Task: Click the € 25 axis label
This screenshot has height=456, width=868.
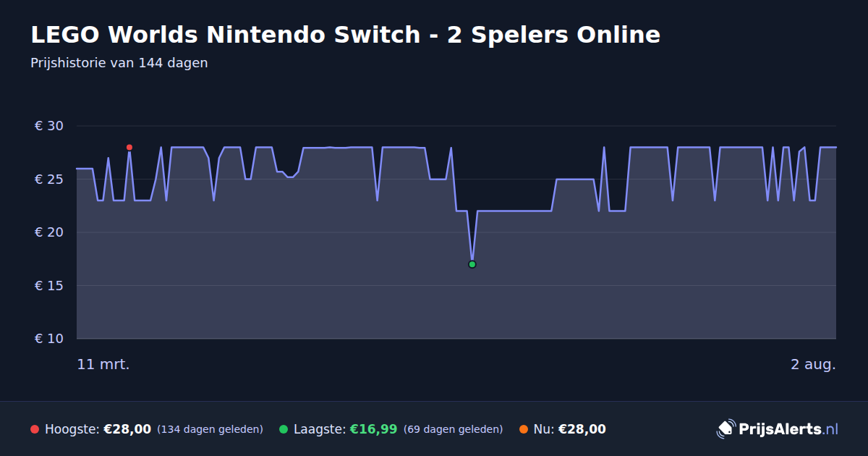Action: point(49,180)
